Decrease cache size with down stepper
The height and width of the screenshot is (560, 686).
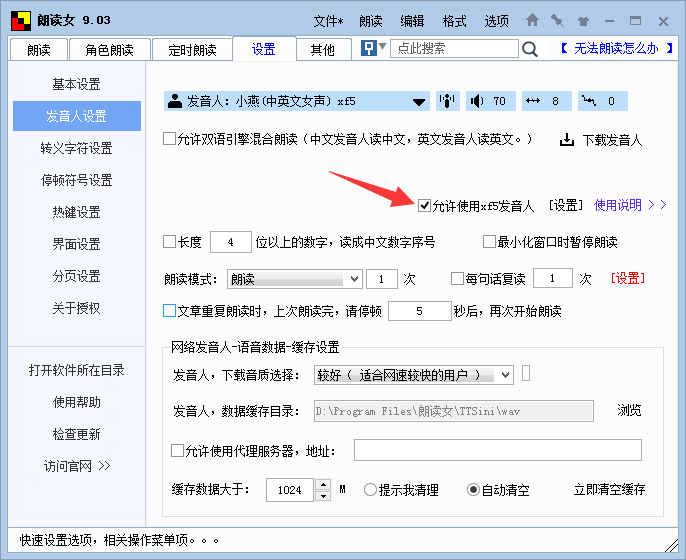[x=323, y=496]
